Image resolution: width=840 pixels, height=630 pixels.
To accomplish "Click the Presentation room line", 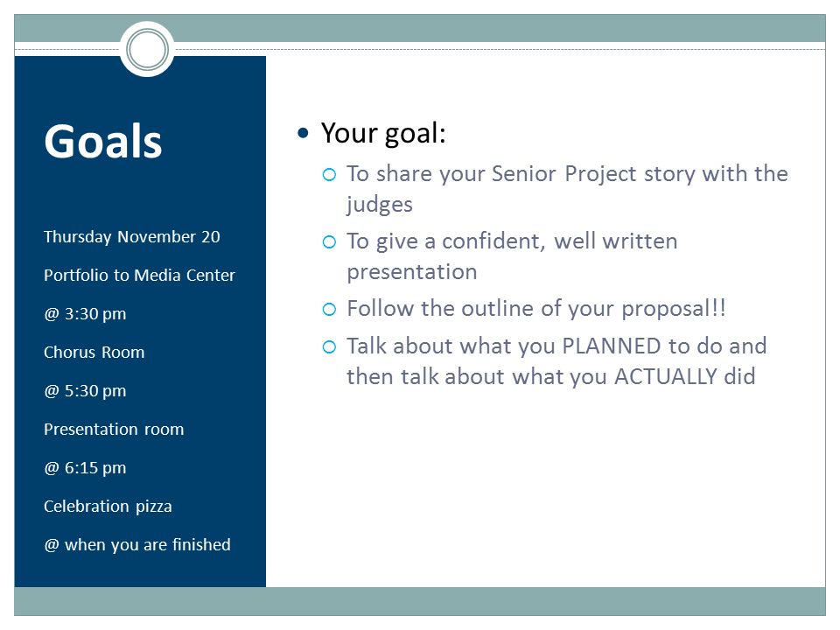I will (x=114, y=430).
